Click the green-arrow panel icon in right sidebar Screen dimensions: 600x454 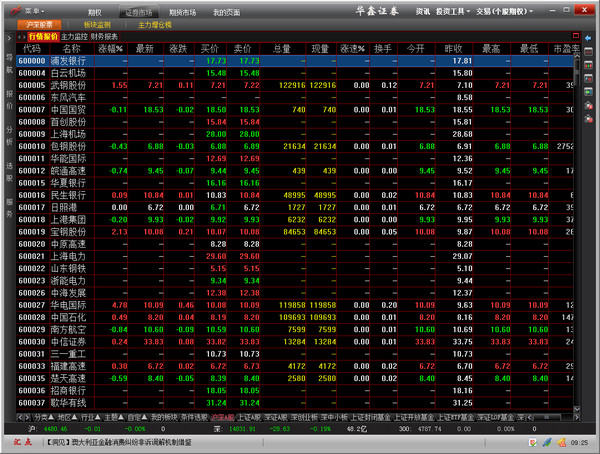tap(589, 92)
